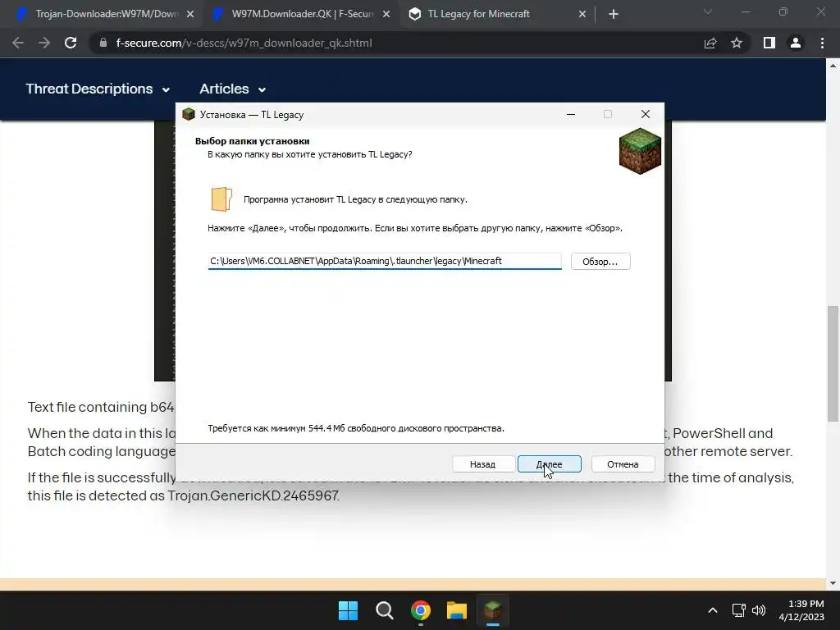The height and width of the screenshot is (630, 840).
Task: Click Trojan.GenericKD.2465967 text on page
Action: pyautogui.click(x=253, y=495)
